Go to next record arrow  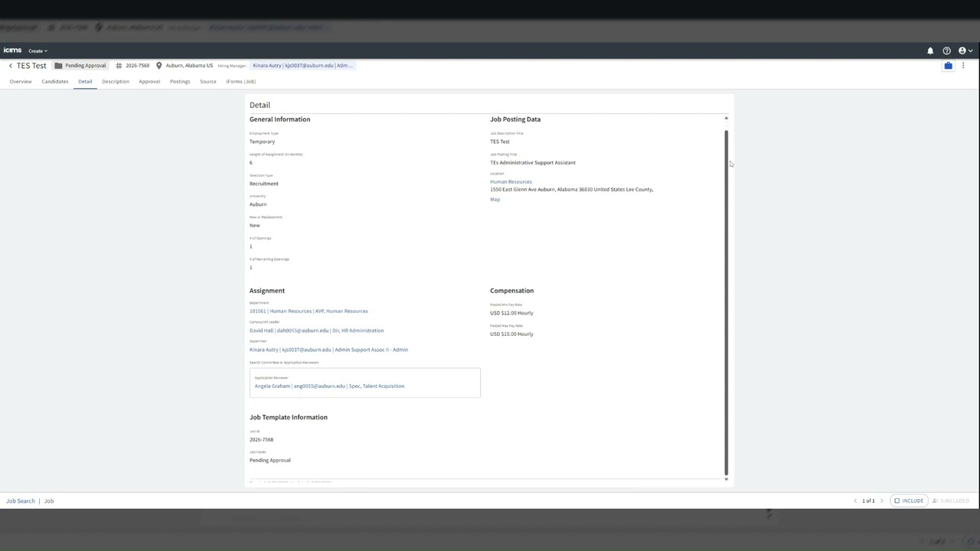(881, 501)
